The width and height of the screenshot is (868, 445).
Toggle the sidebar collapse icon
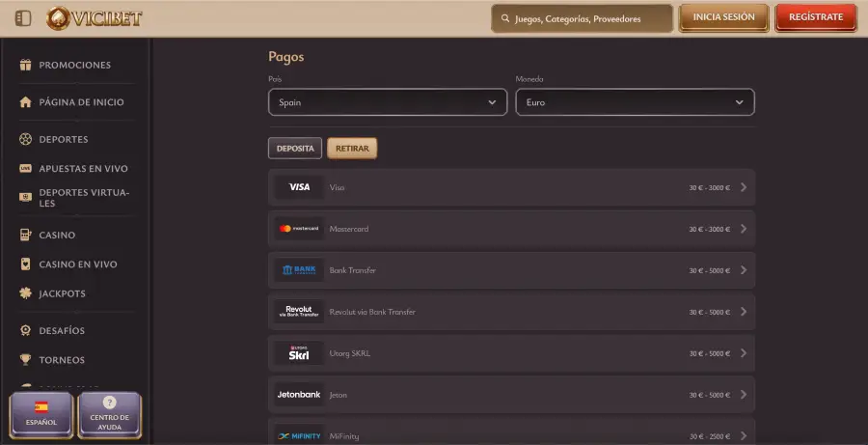(24, 17)
